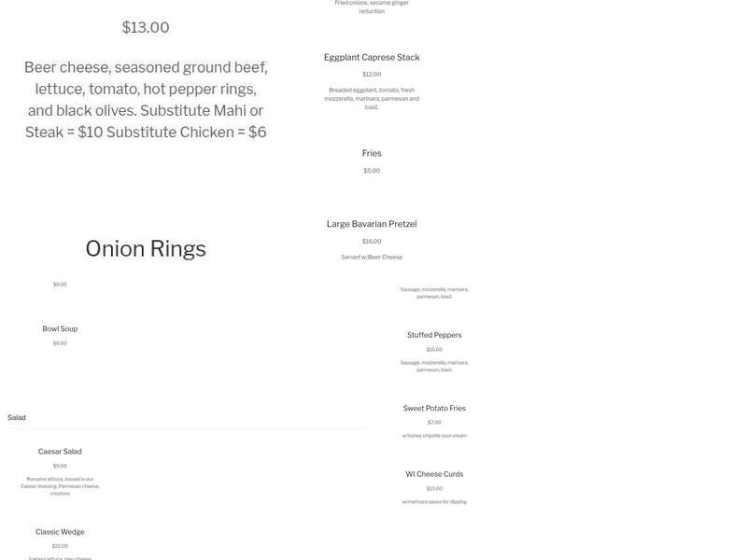Select the $16.00 pretzel price
Image resolution: width=747 pixels, height=560 pixels.
click(x=372, y=242)
